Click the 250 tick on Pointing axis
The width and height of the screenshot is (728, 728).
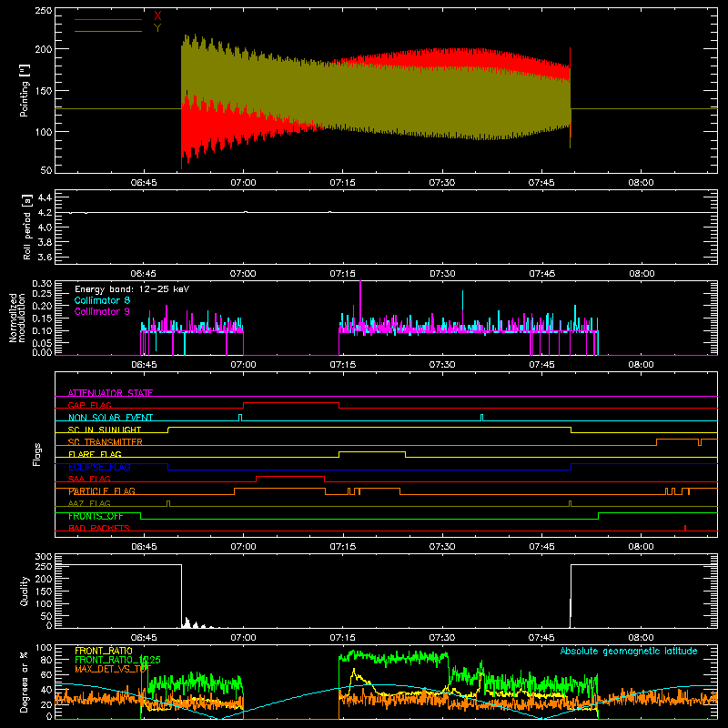[x=44, y=11]
